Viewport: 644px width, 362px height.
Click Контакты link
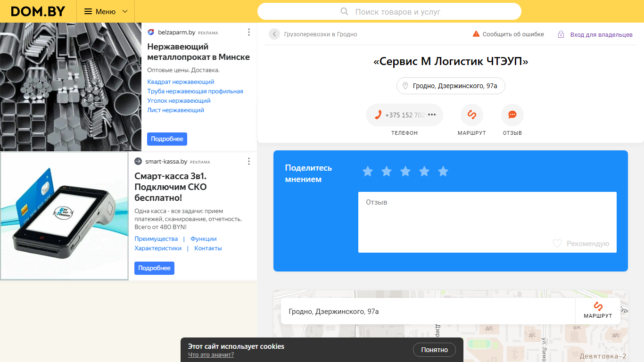[x=208, y=248]
